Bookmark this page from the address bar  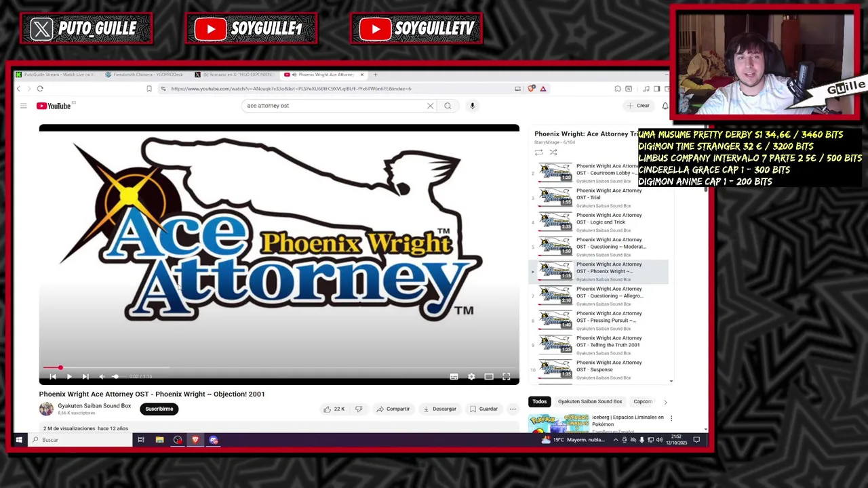[x=149, y=89]
